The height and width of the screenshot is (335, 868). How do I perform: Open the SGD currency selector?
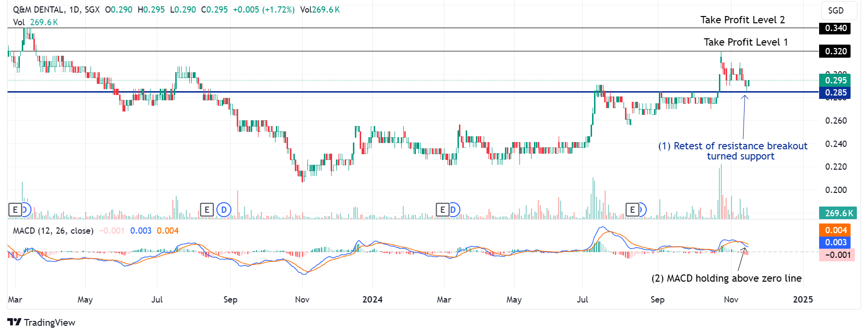click(839, 11)
